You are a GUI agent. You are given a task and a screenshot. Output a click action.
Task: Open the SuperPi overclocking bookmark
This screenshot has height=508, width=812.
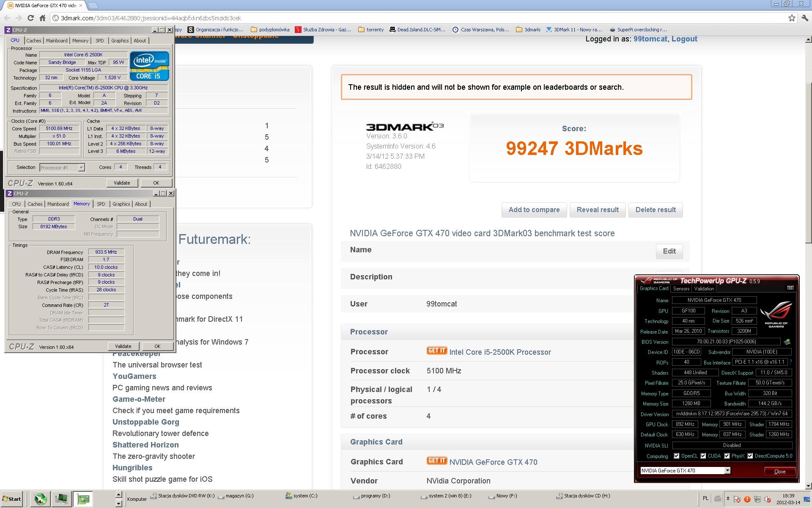click(x=638, y=30)
